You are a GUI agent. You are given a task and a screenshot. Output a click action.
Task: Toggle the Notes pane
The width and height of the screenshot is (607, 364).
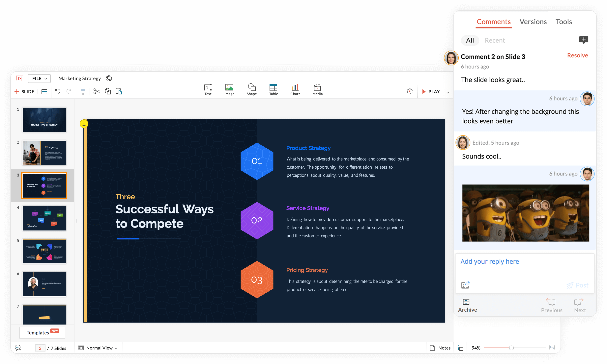click(x=440, y=348)
